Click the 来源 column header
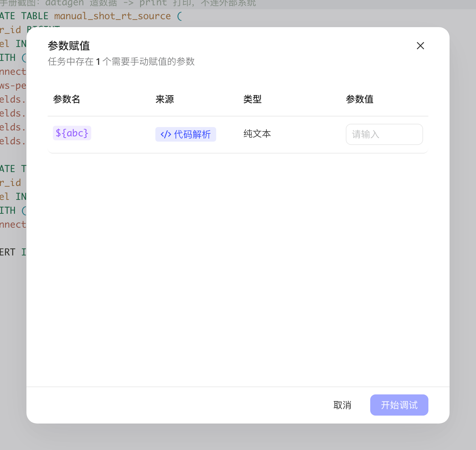 click(x=165, y=99)
